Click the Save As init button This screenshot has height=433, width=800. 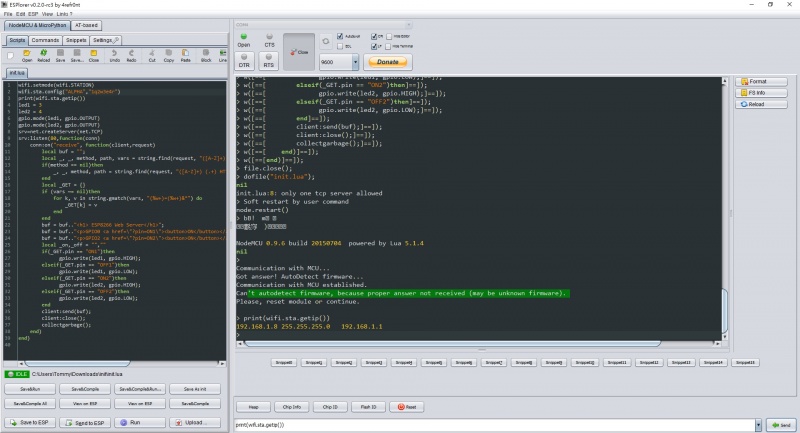tap(195, 389)
